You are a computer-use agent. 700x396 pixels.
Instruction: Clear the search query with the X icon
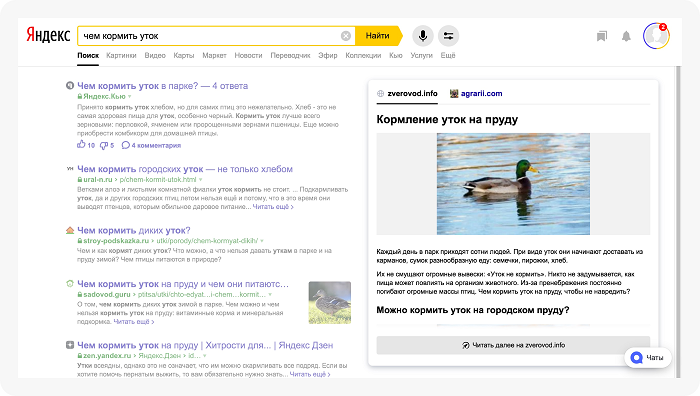pyautogui.click(x=346, y=36)
